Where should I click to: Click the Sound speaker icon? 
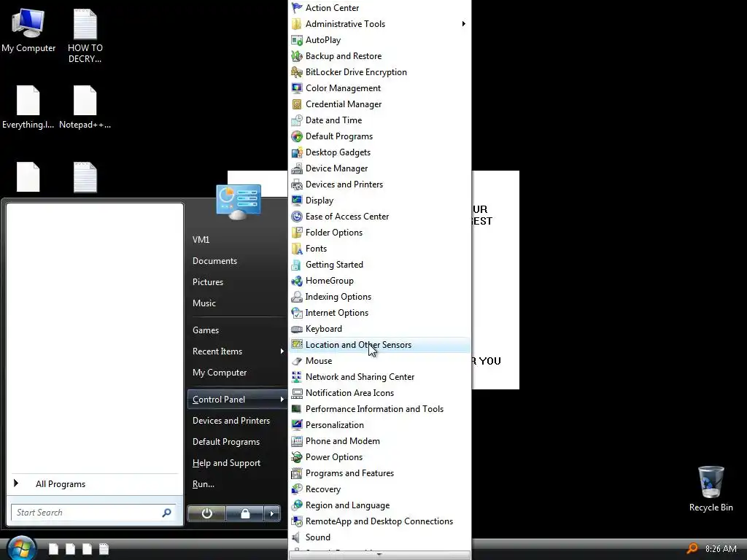[297, 537]
